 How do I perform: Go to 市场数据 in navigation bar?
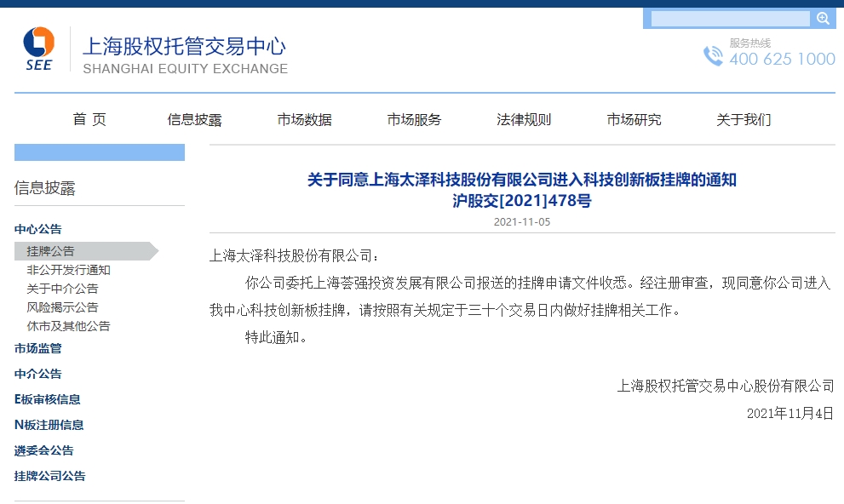pyautogui.click(x=304, y=120)
